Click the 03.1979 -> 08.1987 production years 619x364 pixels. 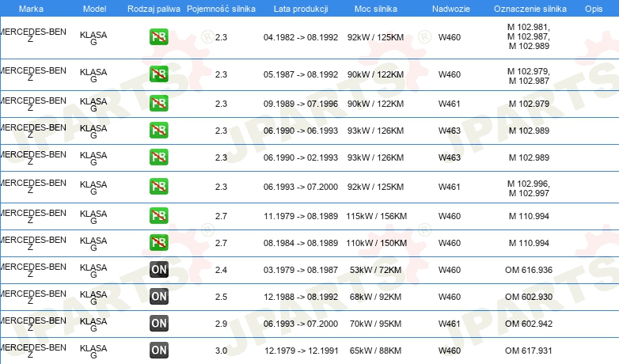(x=301, y=270)
